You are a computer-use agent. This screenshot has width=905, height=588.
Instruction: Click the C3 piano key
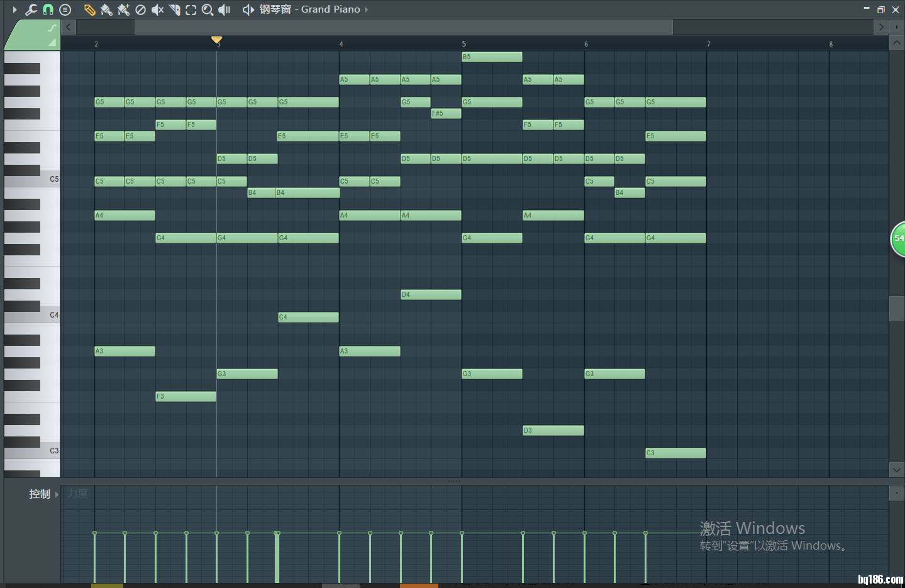[32, 452]
